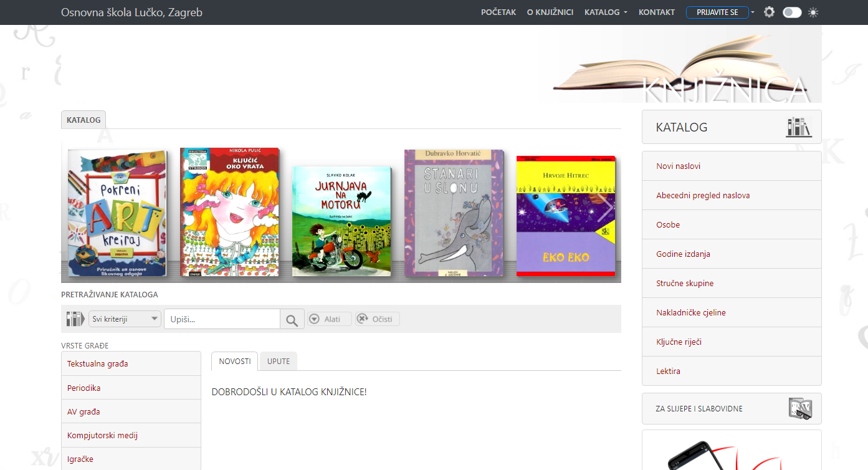
Task: Open Eko Eko book cover
Action: [x=566, y=216]
